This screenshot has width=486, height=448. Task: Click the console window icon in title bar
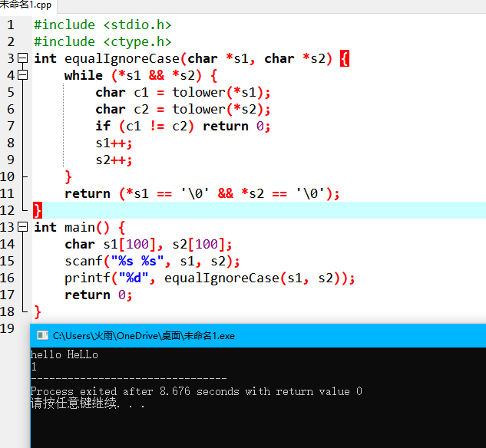coord(42,335)
